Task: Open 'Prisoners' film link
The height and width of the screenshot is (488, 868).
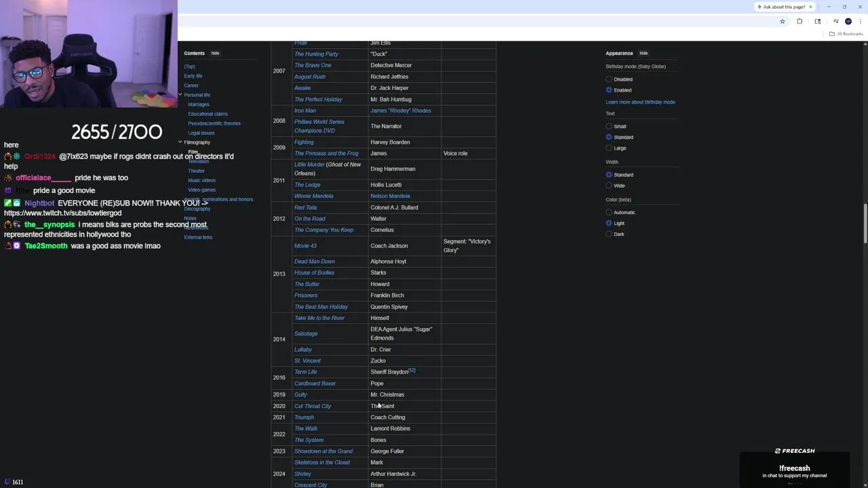Action: pyautogui.click(x=306, y=296)
